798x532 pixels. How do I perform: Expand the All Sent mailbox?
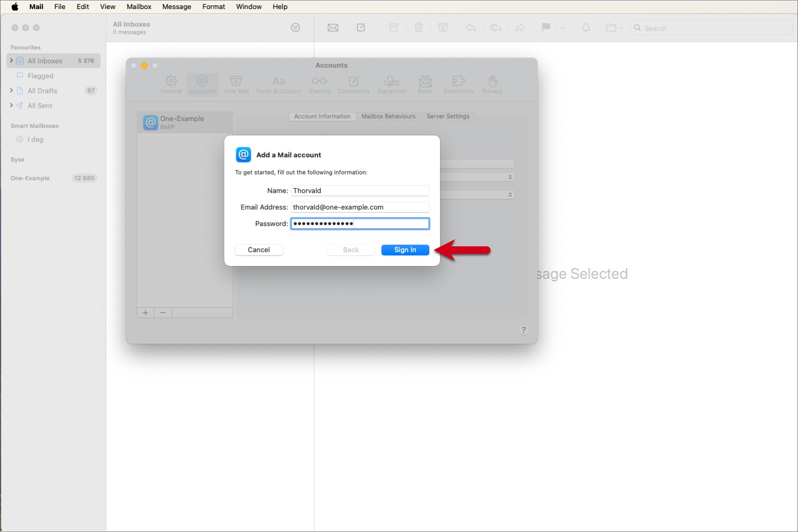[11, 105]
